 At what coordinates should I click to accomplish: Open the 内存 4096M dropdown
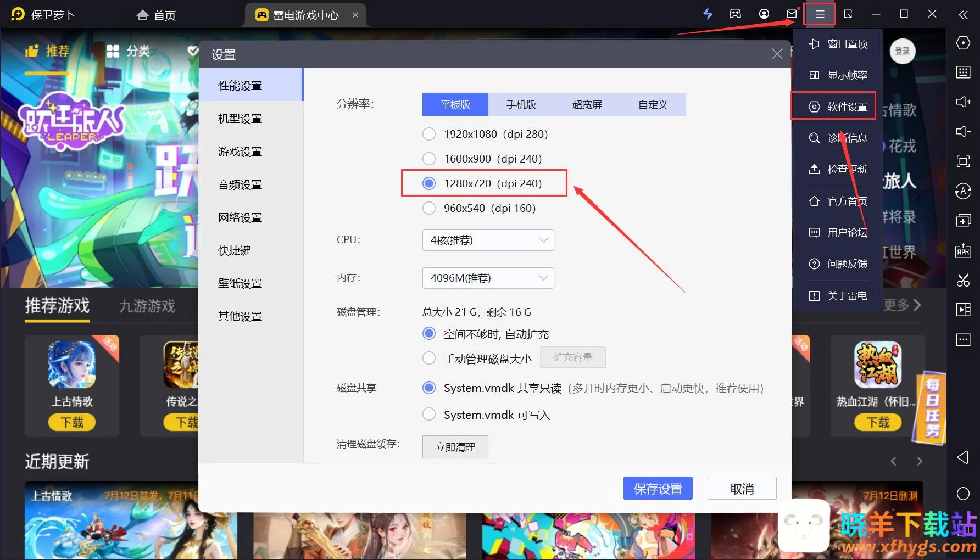click(488, 278)
